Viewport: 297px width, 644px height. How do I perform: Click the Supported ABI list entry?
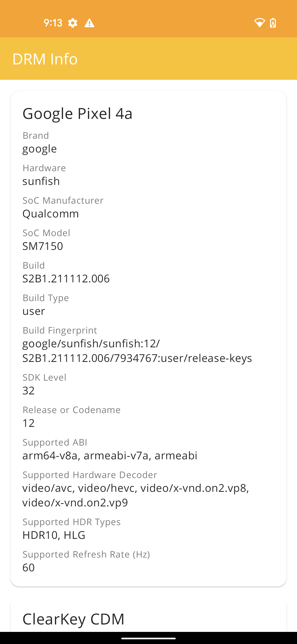(x=110, y=455)
